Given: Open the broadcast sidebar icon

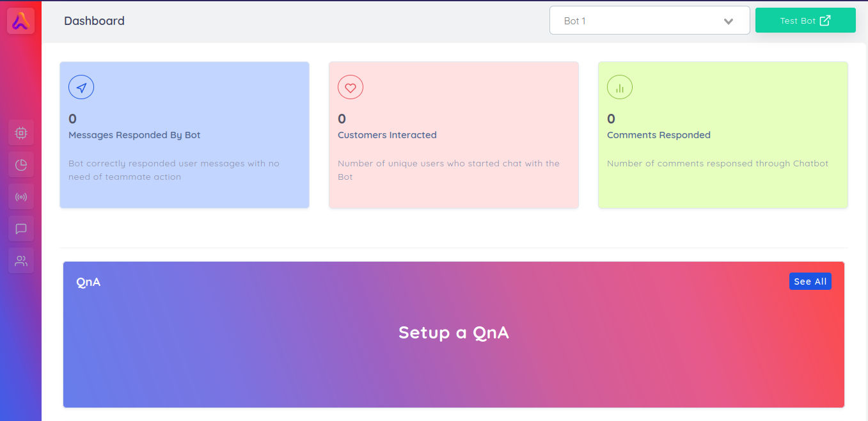Looking at the screenshot, I should coord(21,197).
